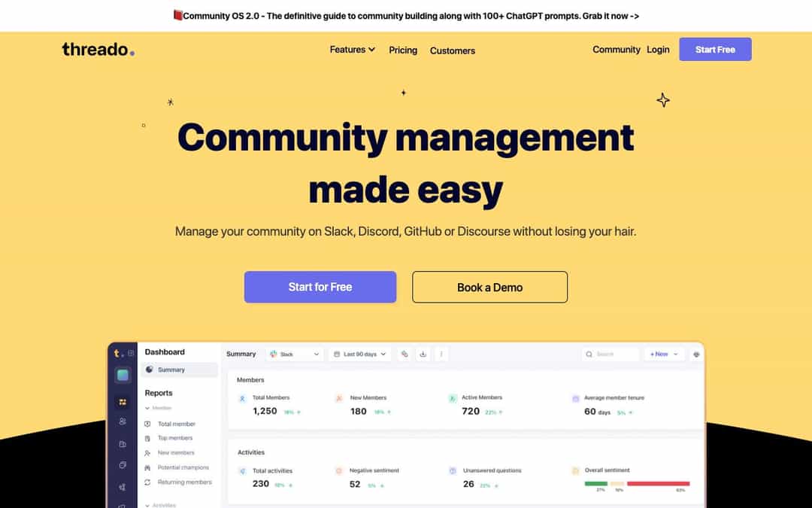
Task: Click the 180 New Members value
Action: (x=359, y=411)
